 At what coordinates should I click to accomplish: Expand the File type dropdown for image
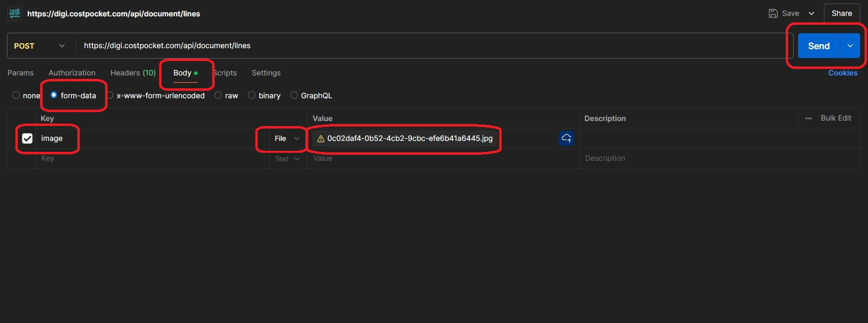pos(287,138)
